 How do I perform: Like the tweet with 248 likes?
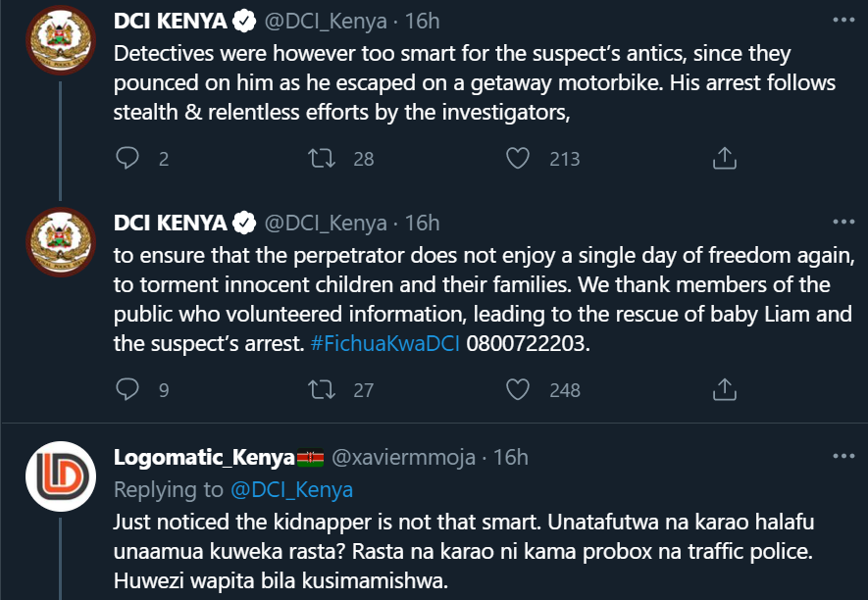point(518,389)
